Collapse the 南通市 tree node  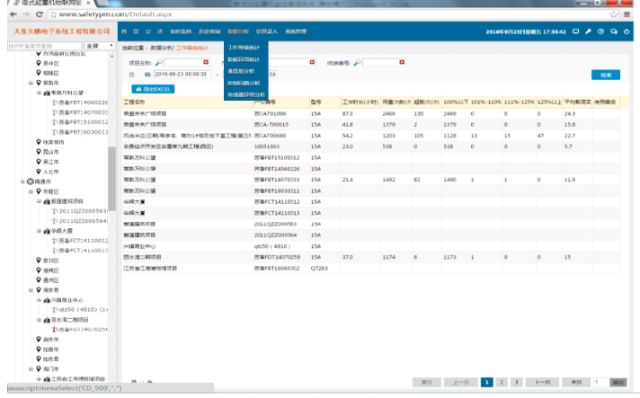[x=23, y=182]
